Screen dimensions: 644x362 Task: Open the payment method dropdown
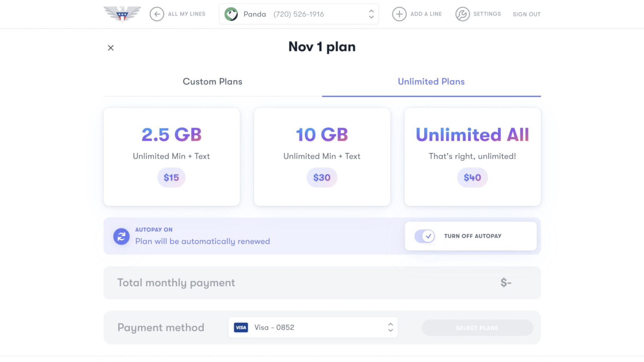point(312,327)
